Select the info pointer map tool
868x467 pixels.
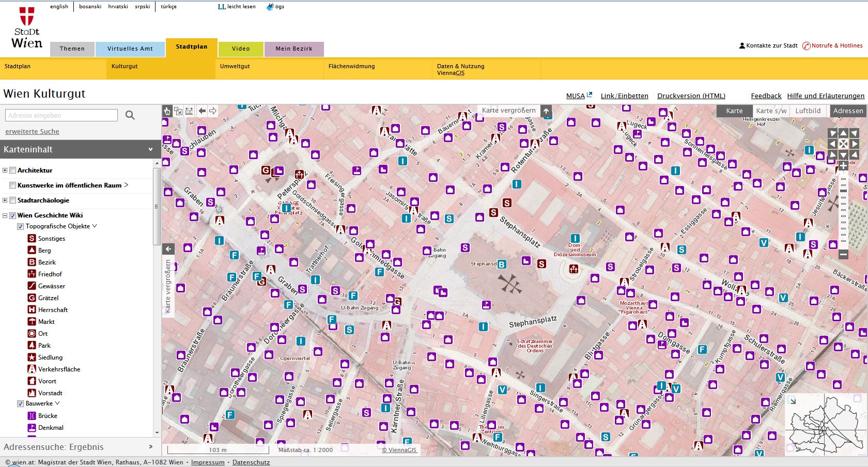tap(167, 111)
